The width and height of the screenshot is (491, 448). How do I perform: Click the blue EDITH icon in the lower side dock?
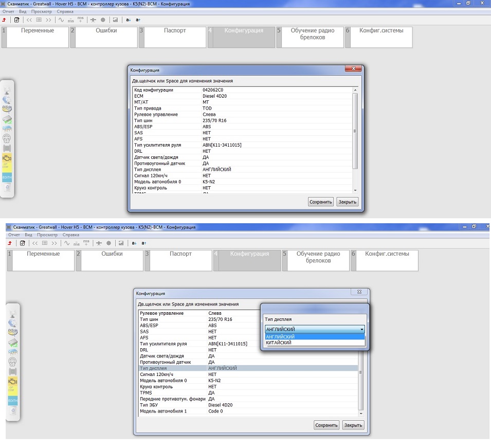pyautogui.click(x=12, y=401)
